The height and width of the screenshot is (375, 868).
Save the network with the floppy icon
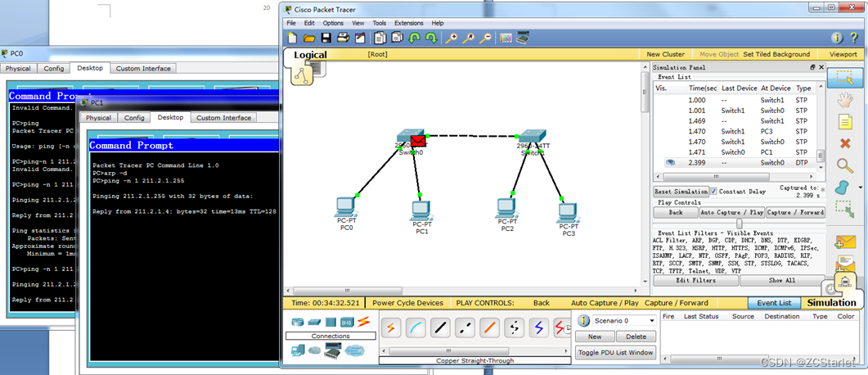[x=326, y=38]
